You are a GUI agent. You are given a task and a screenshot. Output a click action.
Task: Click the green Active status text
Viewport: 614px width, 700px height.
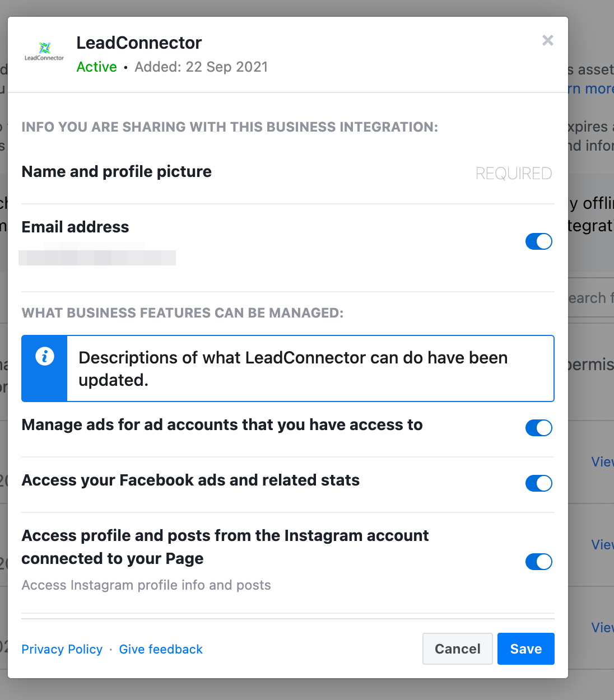point(96,67)
